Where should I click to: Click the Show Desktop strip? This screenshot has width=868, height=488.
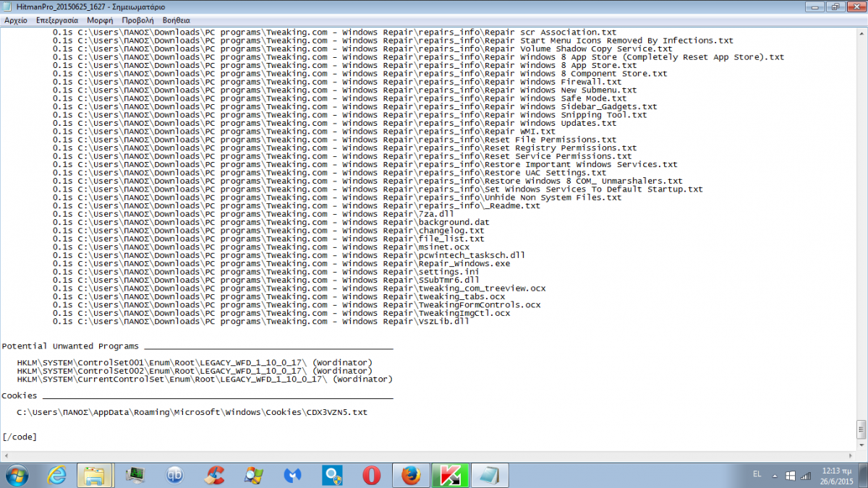(x=863, y=475)
